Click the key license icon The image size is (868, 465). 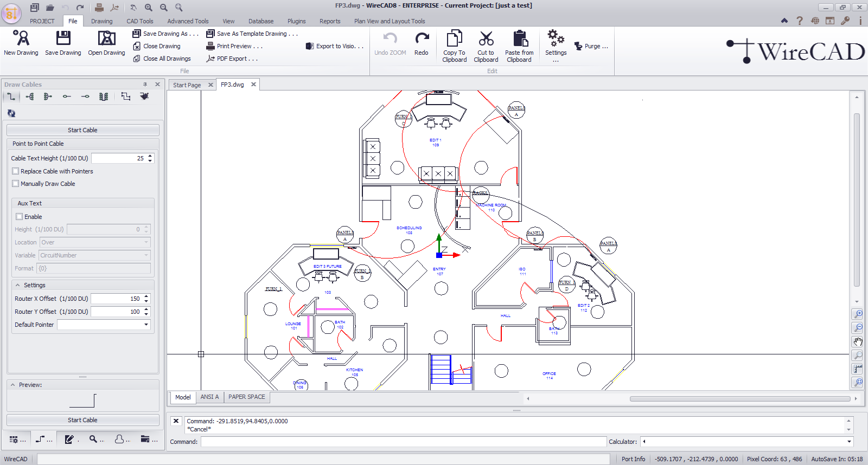[845, 21]
